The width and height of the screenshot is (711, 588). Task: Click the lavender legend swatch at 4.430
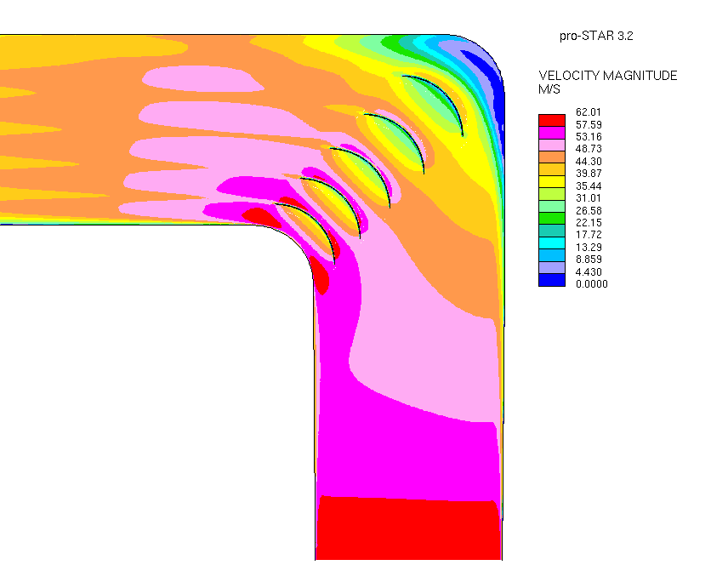[x=552, y=268]
